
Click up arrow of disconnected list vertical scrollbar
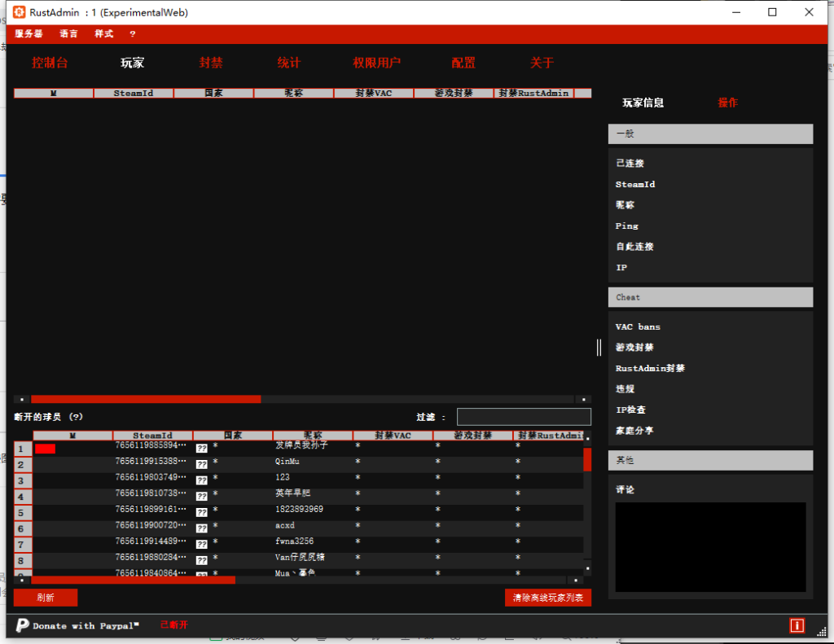pyautogui.click(x=588, y=439)
